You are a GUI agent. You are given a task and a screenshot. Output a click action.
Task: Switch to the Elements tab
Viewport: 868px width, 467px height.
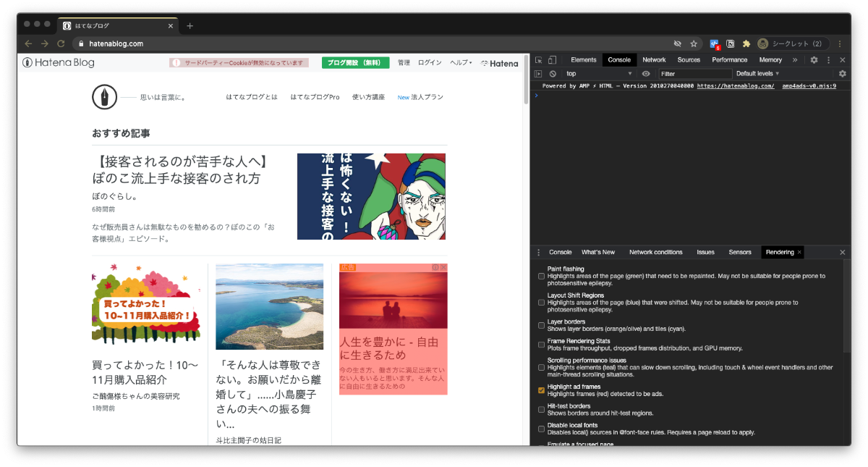pyautogui.click(x=583, y=60)
